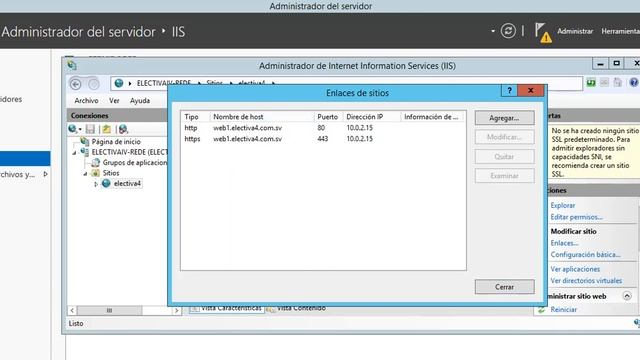Click web1.electiva4.com.sv in the port 80 row
The image size is (640, 360).
(247, 128)
